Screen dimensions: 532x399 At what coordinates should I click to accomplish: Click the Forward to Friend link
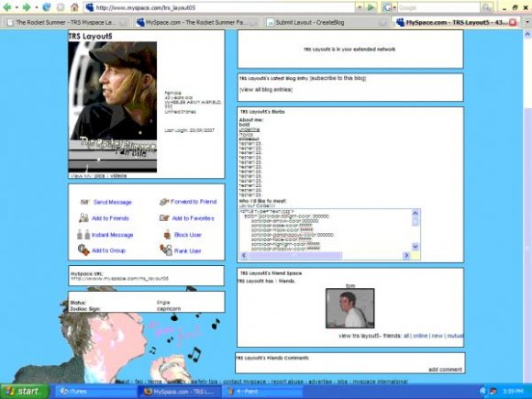pos(194,202)
